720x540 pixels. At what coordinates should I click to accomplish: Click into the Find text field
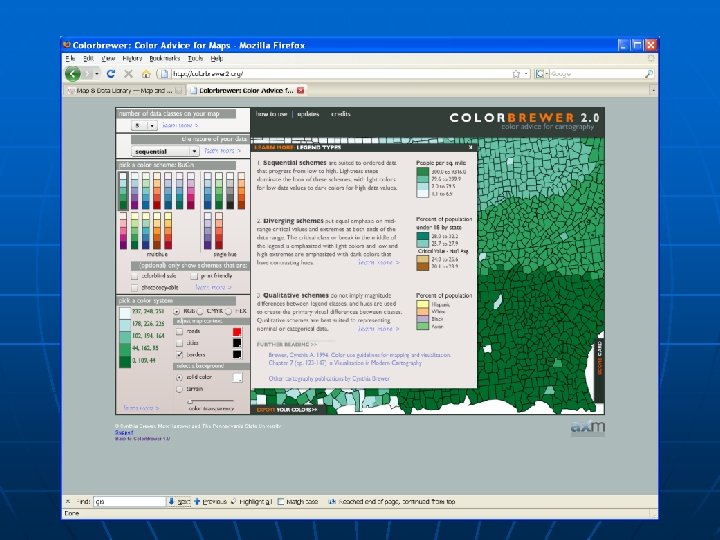click(x=129, y=501)
